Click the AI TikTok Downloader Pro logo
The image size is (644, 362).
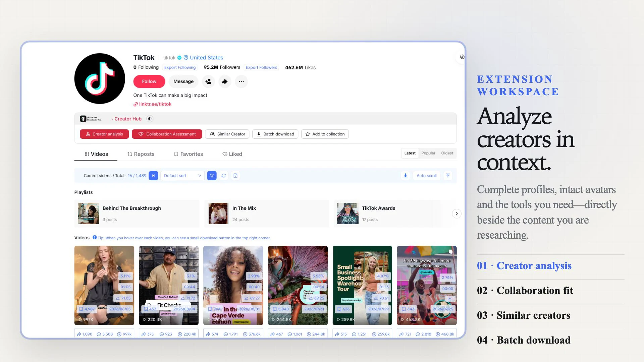tap(90, 119)
